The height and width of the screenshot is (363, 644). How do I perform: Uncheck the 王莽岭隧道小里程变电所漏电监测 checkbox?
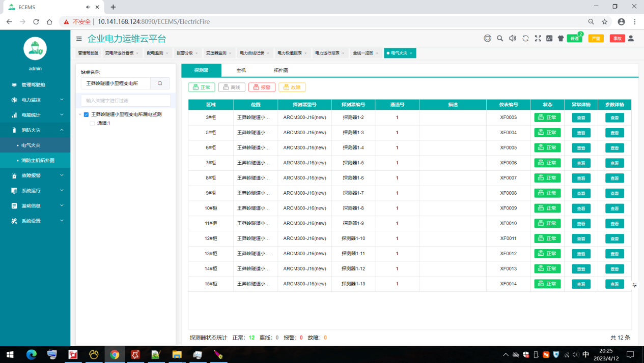tap(86, 115)
